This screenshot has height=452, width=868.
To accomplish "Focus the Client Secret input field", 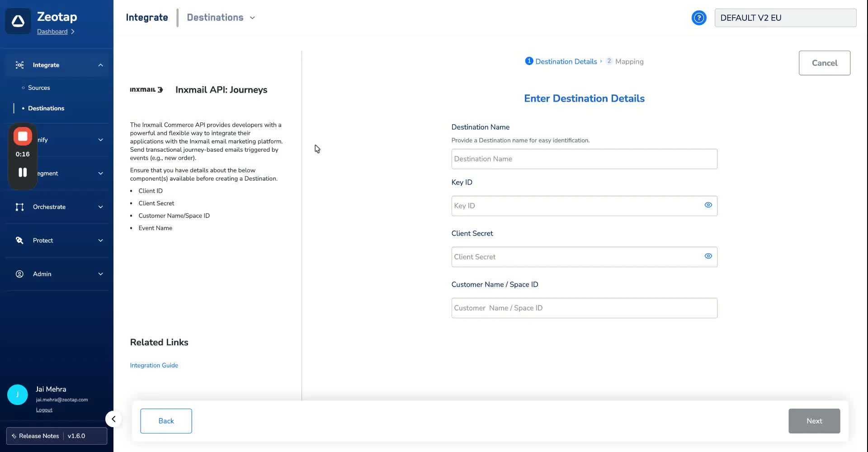I will (x=584, y=257).
